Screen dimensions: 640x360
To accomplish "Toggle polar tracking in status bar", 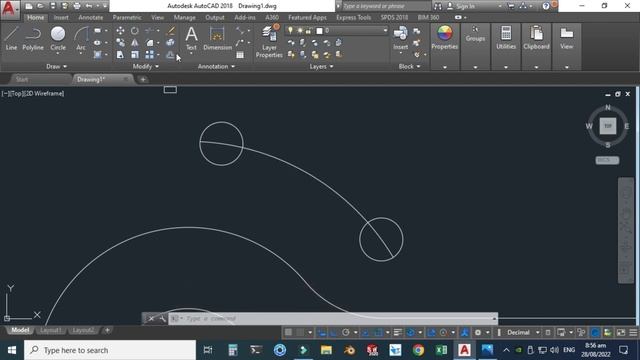I will [346, 332].
